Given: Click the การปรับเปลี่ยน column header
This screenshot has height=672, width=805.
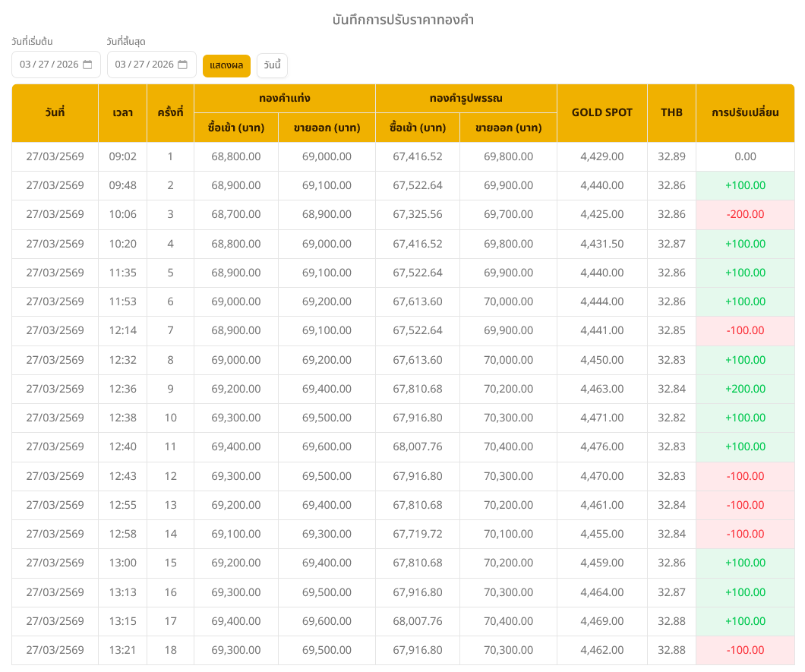Looking at the screenshot, I should tap(745, 113).
